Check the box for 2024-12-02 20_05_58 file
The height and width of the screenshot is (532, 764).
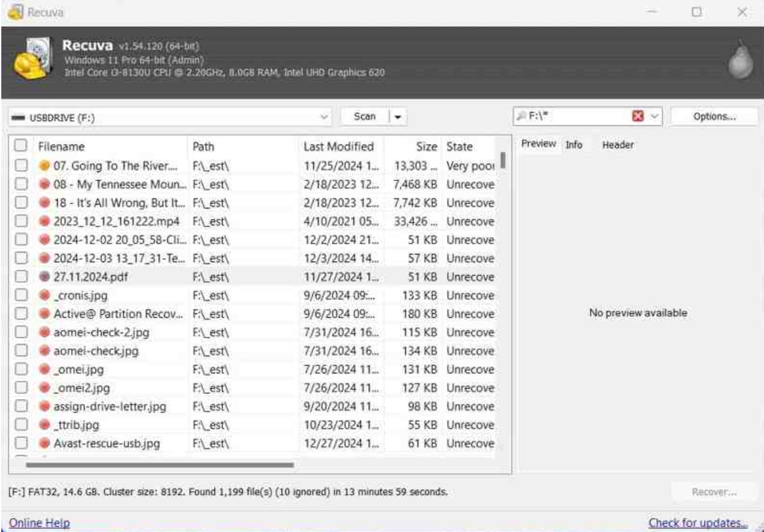21,239
